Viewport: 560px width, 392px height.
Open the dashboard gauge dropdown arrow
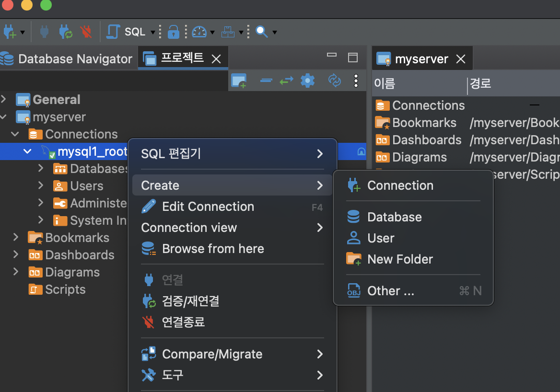click(x=212, y=32)
